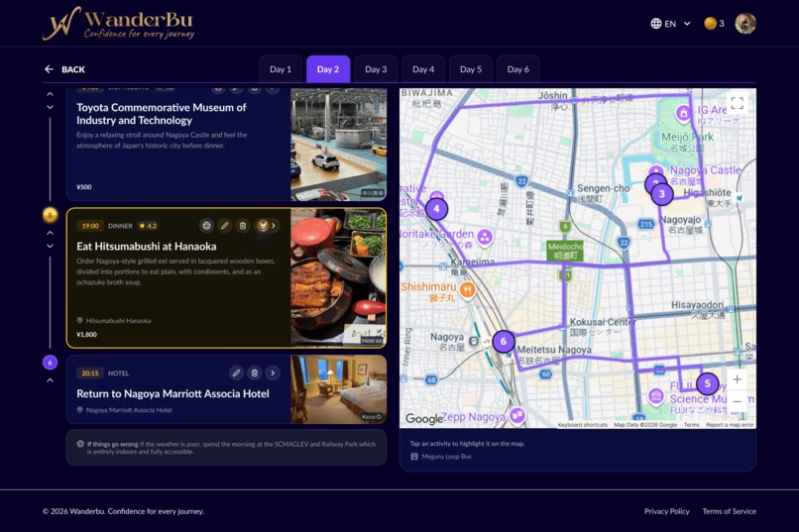Select the Eat Hitsumabushi at Hanaoka title
799x532 pixels.
[x=147, y=247]
